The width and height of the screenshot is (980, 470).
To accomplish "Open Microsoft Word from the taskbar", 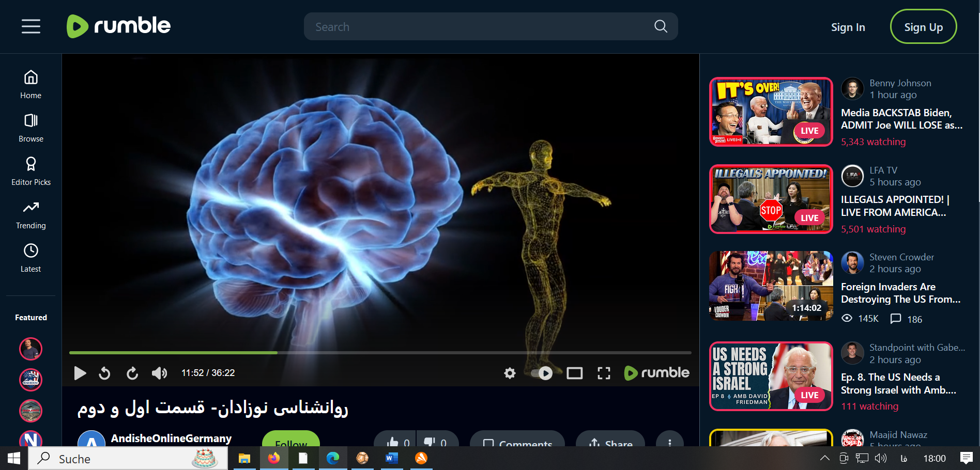I will 391,458.
